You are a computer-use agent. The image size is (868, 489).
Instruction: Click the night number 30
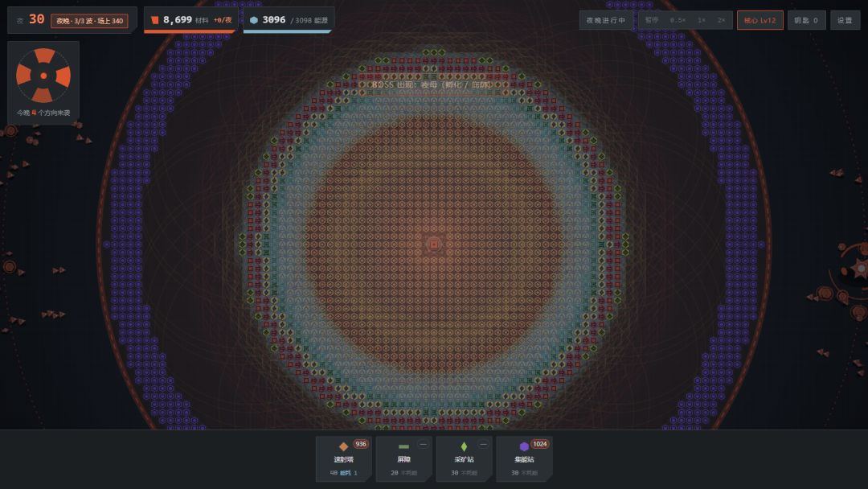pos(36,19)
